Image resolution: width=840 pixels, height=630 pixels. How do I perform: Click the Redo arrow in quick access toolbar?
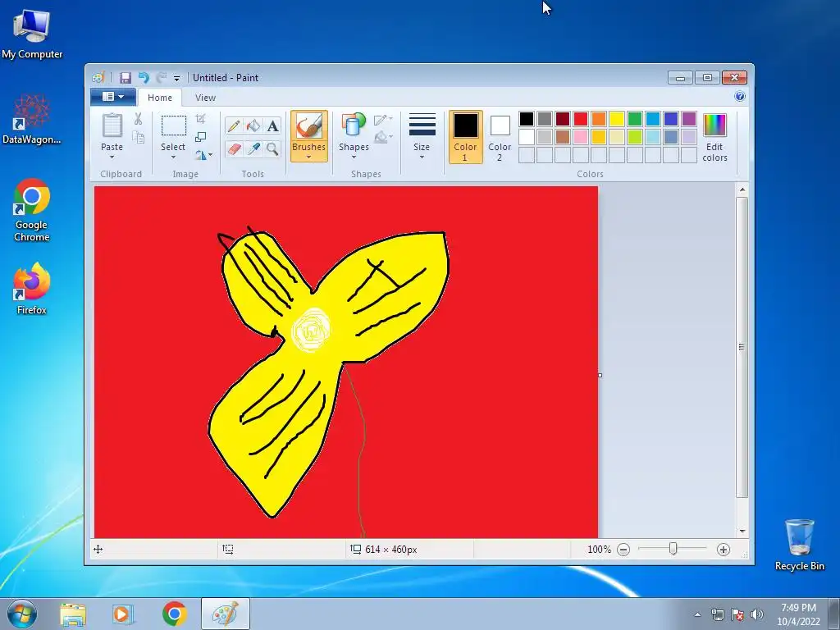pyautogui.click(x=162, y=78)
